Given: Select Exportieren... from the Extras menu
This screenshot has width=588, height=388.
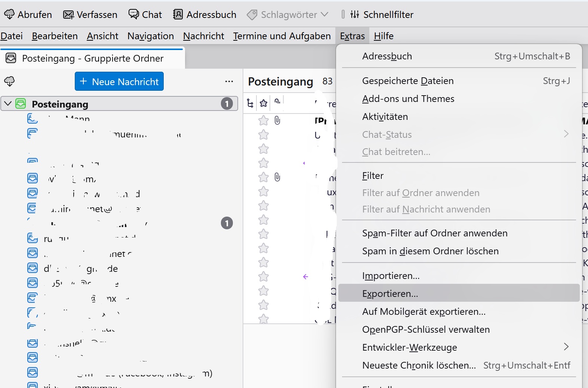Looking at the screenshot, I should coord(390,294).
